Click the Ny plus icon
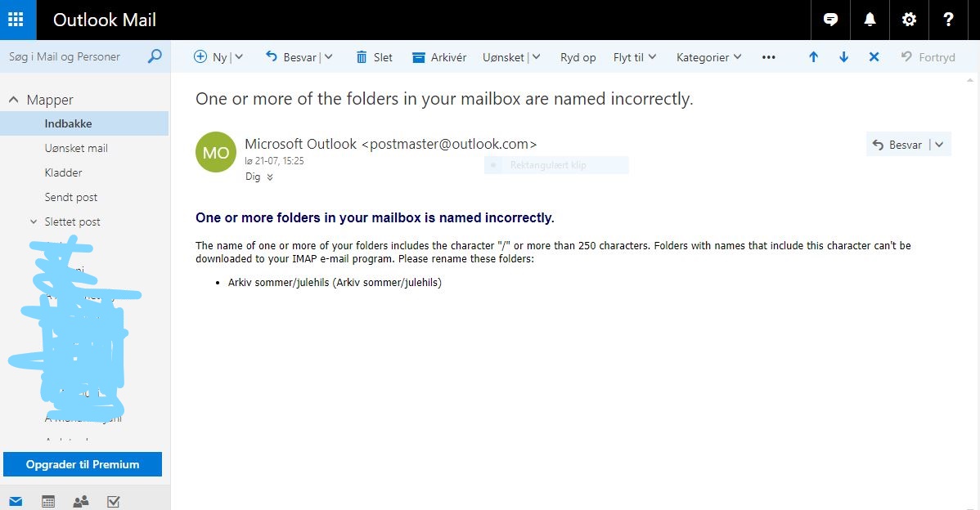The width and height of the screenshot is (980, 510). coord(200,57)
